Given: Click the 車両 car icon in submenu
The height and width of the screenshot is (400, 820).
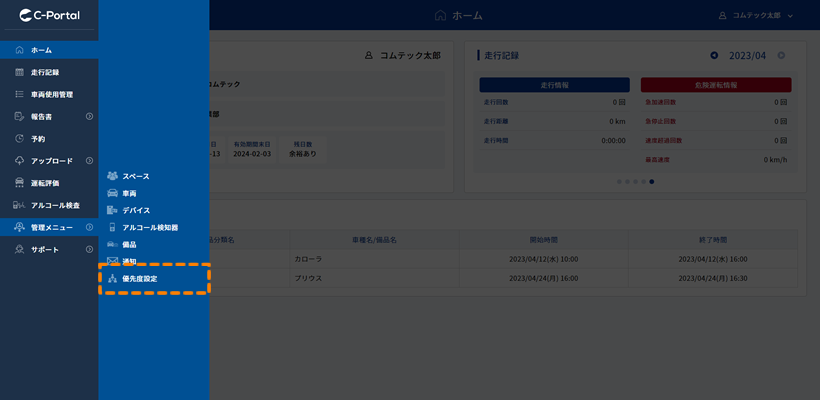Looking at the screenshot, I should [x=112, y=193].
